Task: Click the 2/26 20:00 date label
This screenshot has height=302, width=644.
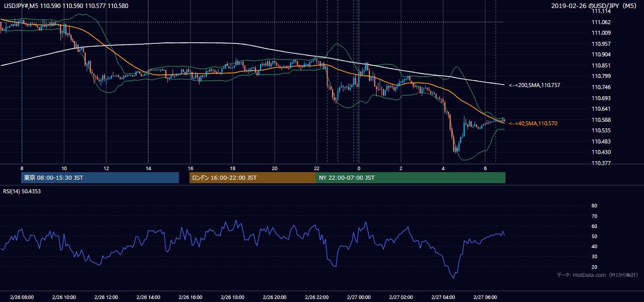Action: tap(274, 297)
